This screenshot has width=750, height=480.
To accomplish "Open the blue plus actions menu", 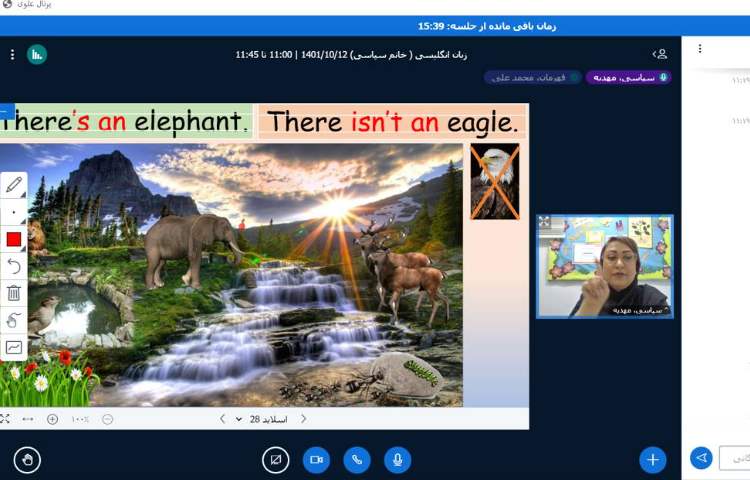I will pyautogui.click(x=652, y=459).
